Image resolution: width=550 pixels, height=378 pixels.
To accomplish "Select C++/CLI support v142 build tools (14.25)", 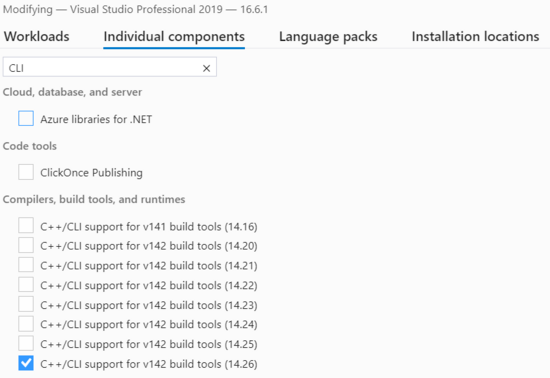I will click(x=26, y=343).
